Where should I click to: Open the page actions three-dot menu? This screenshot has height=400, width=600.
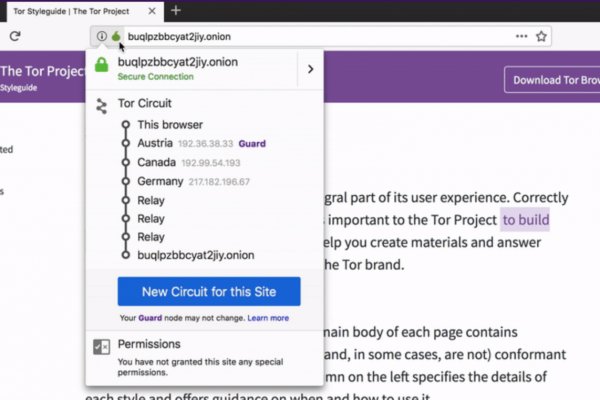[521, 36]
